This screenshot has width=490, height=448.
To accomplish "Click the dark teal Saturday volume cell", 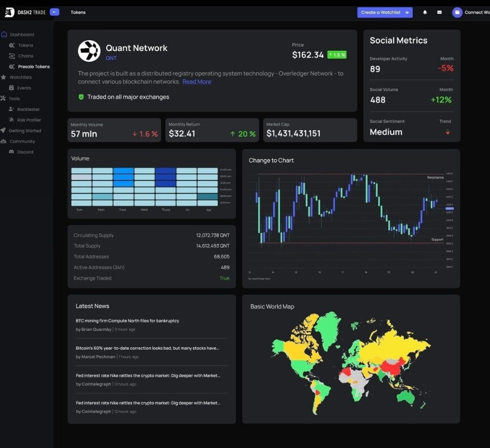I will tap(208, 196).
